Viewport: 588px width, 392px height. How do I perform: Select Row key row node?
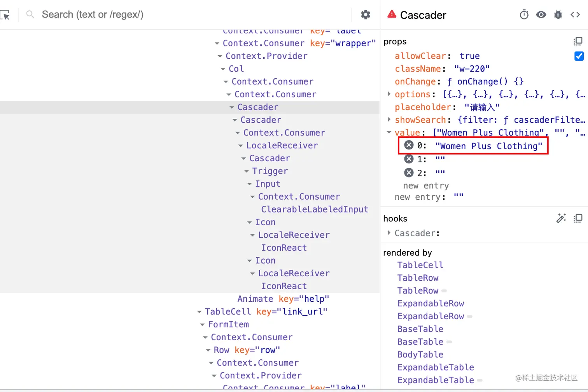(247, 350)
